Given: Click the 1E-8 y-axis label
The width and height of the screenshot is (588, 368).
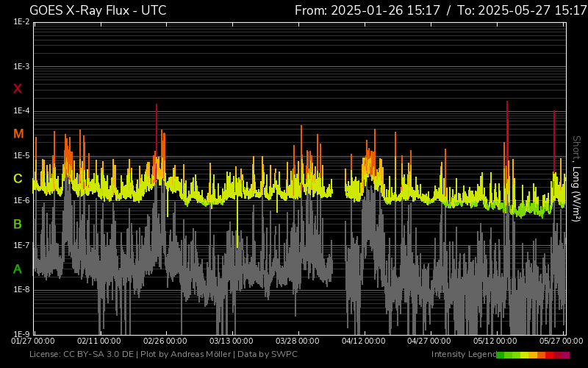Looking at the screenshot, I should 21,289.
